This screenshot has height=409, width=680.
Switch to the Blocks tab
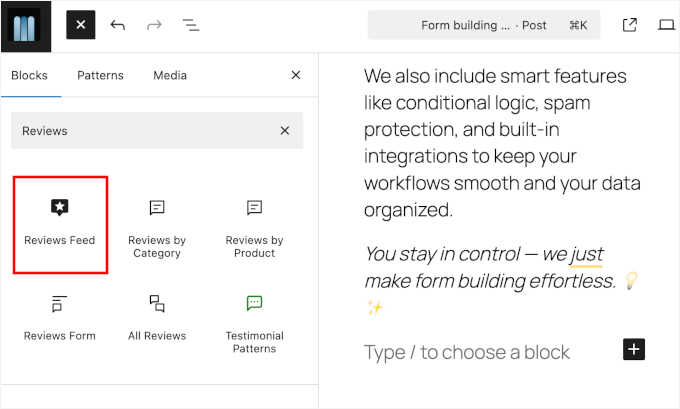29,75
